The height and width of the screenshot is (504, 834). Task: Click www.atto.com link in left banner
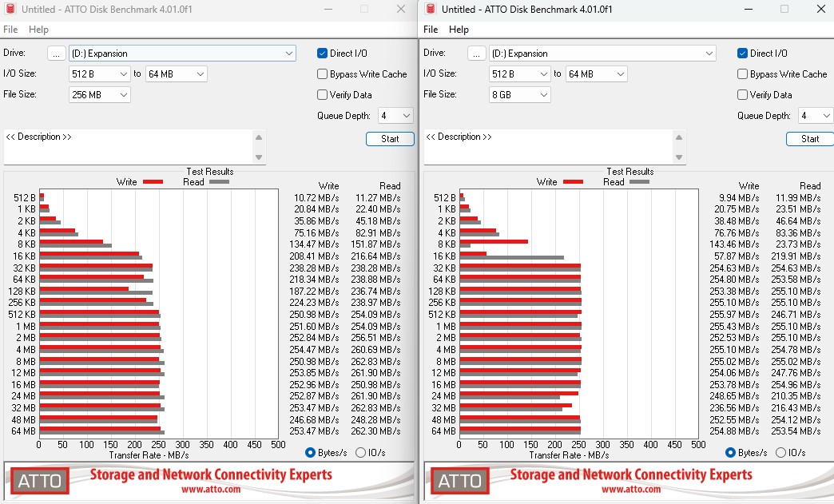pyautogui.click(x=211, y=489)
